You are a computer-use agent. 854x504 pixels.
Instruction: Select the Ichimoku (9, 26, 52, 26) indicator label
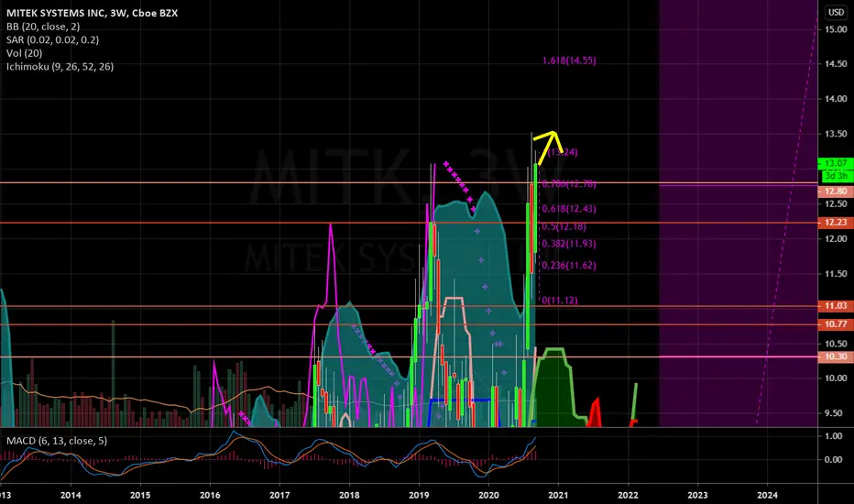[x=60, y=67]
